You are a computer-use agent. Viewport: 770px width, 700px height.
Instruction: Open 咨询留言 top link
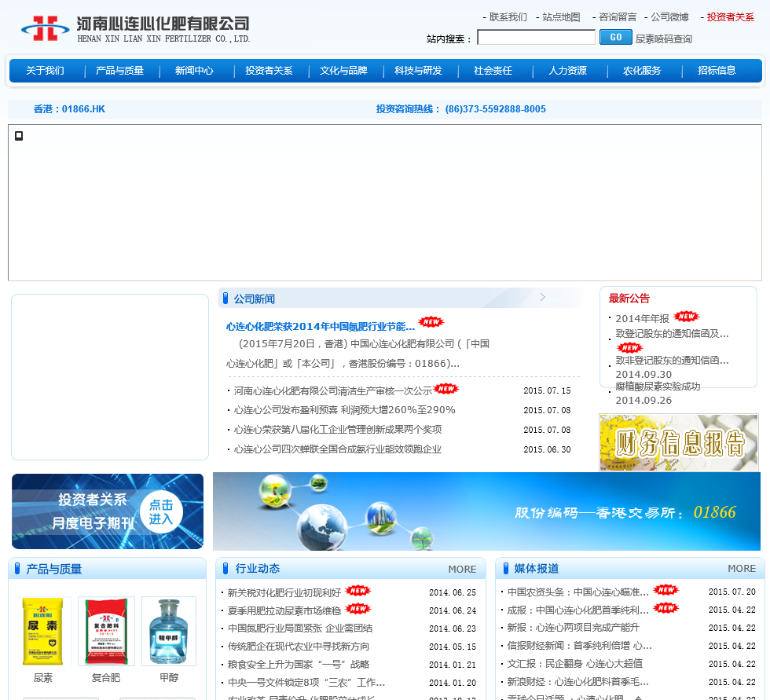(x=618, y=17)
